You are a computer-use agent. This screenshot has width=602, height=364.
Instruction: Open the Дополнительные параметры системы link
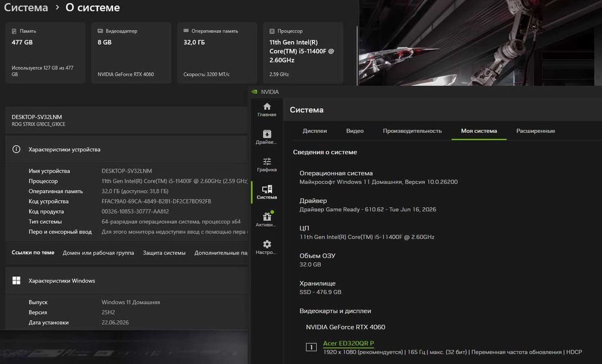tap(221, 253)
